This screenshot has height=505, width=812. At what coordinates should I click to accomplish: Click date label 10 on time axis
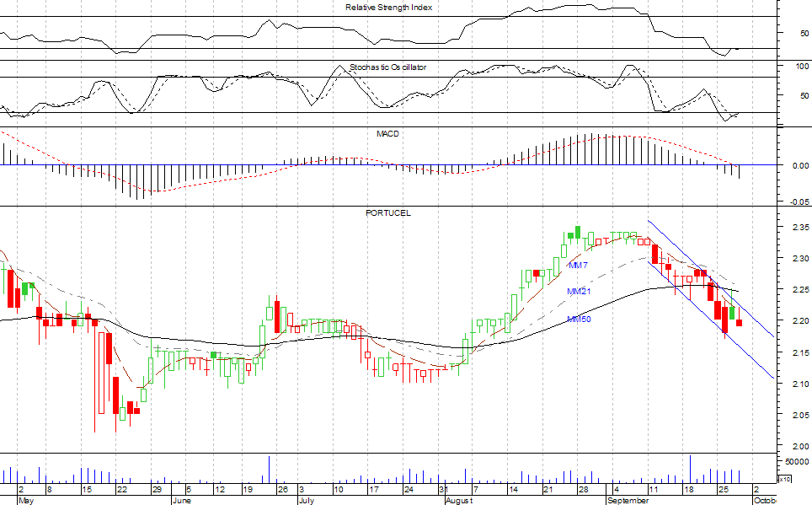(338, 490)
